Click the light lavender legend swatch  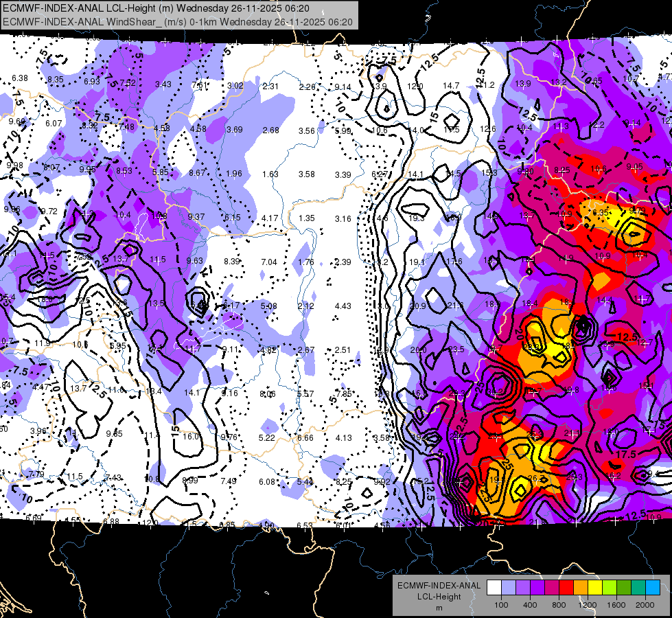click(509, 588)
